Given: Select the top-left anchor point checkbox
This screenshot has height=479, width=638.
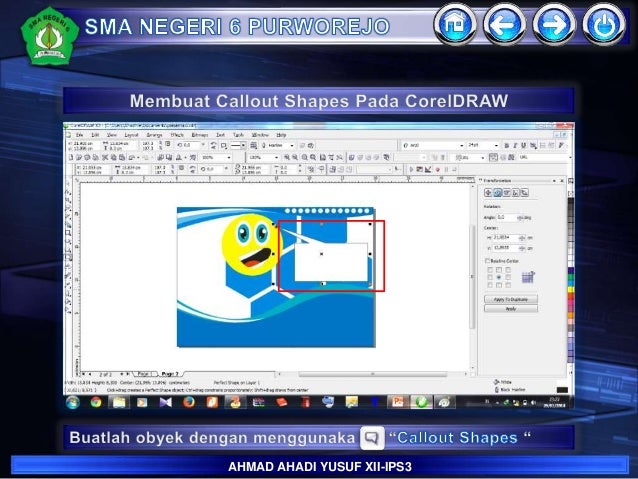Looking at the screenshot, I should (490, 270).
